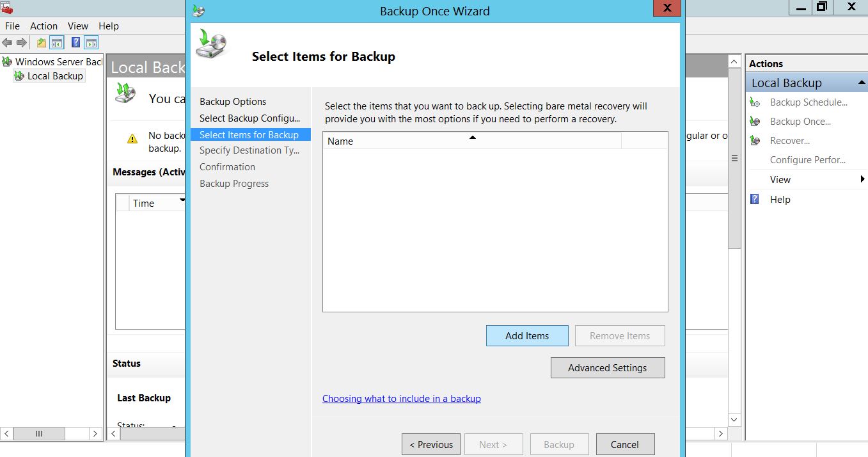Toggle the Show/Hide Console Tree toolbar icon

(57, 43)
